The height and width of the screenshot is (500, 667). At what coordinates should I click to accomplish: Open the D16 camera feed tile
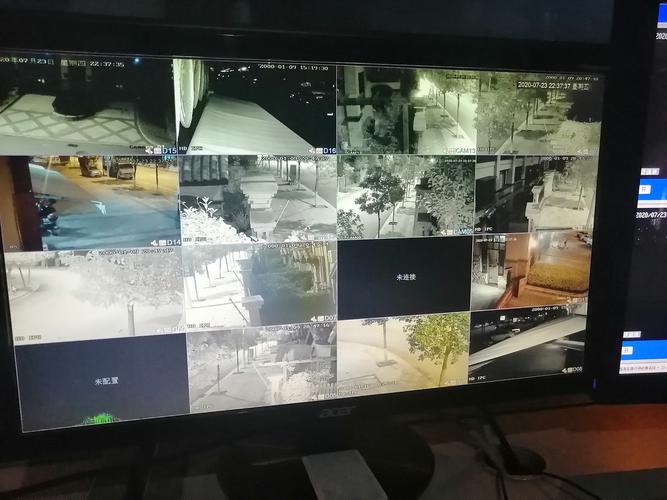(x=256, y=107)
